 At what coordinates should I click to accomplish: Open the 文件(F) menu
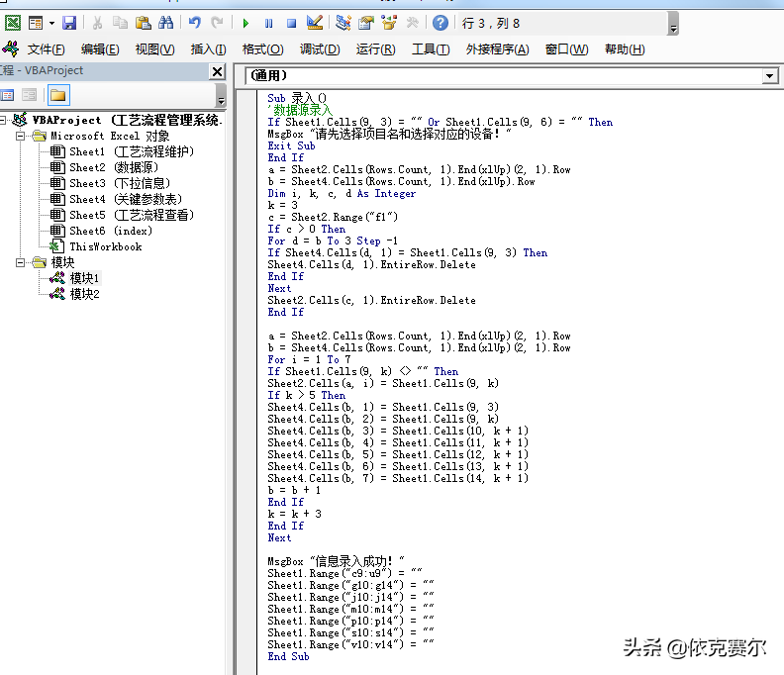click(46, 49)
